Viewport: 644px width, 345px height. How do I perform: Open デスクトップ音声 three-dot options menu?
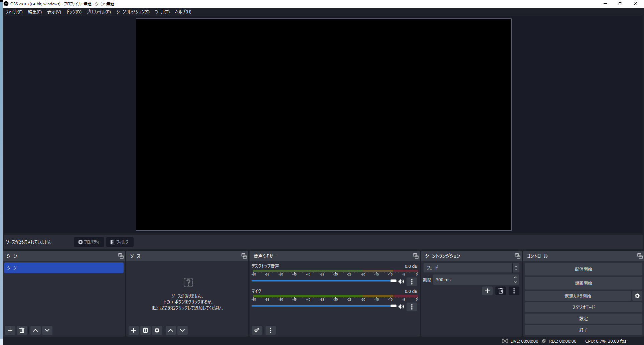[412, 282]
